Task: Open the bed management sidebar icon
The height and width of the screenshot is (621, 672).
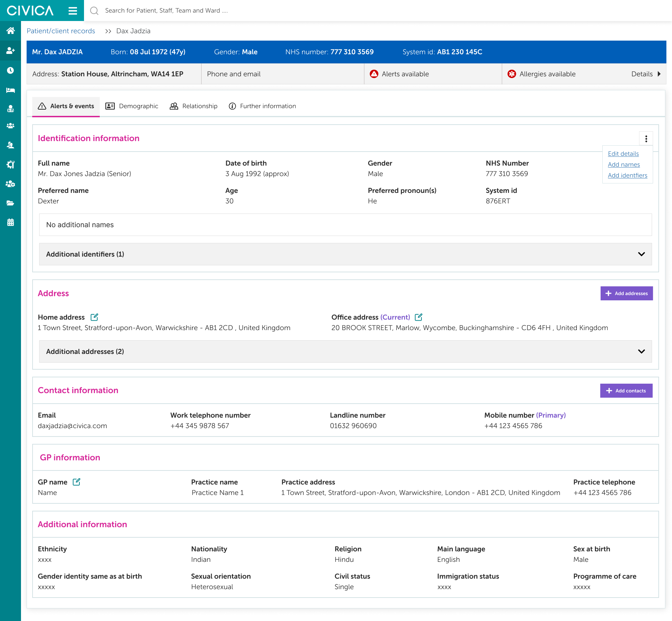Action: tap(10, 90)
